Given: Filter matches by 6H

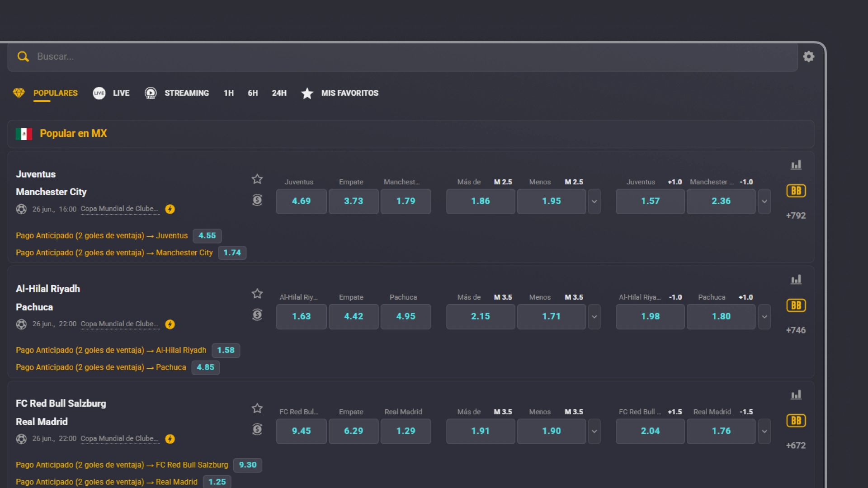Looking at the screenshot, I should 253,93.
